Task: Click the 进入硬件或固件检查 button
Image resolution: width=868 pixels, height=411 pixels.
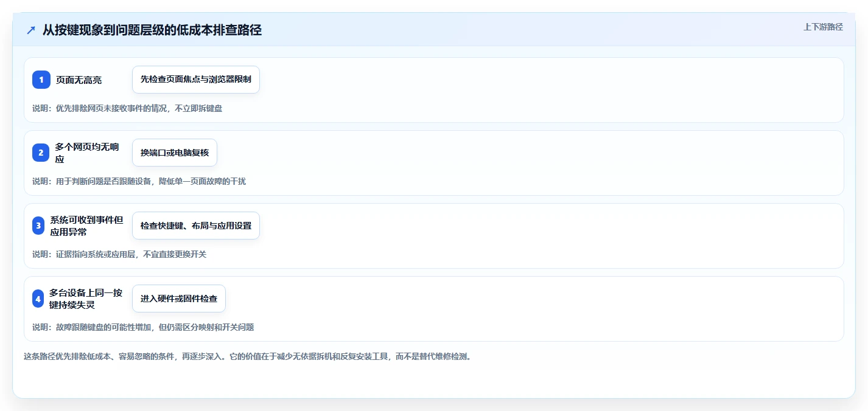Action: pyautogui.click(x=179, y=299)
